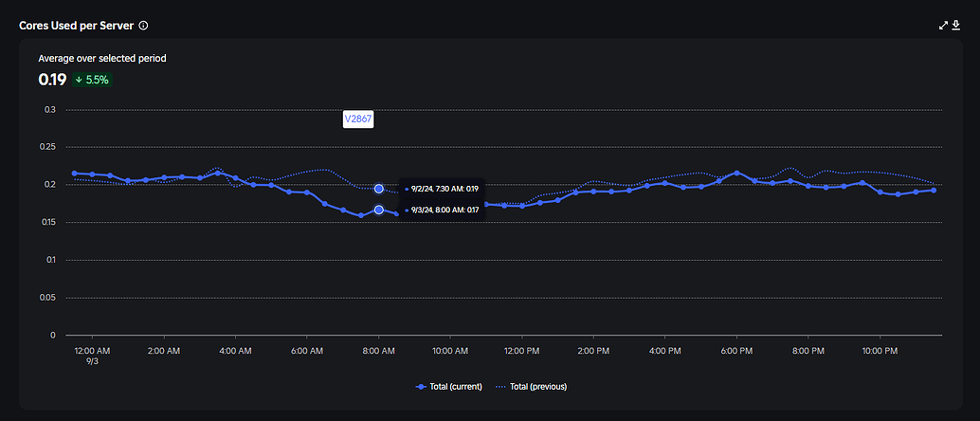
Task: Click the 10:00 AM axis label
Action: [x=450, y=352]
